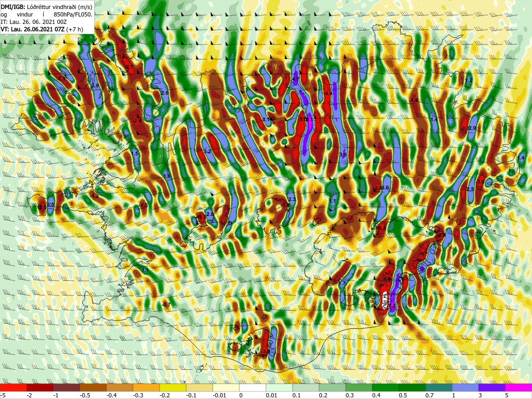Viewport: 532px width, 399px height.
Task: Select the medium green legend swatch for 0.3
Action: (359, 387)
